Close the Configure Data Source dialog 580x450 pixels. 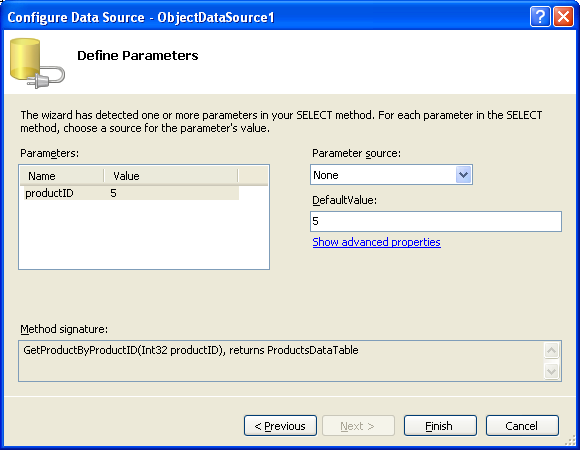(563, 17)
